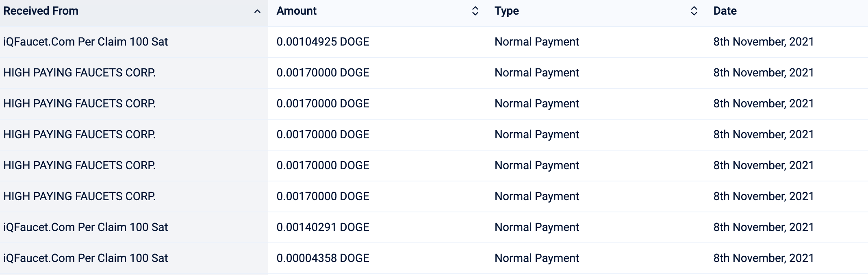Click Normal Payment in the 0.00104925 row
868x275 pixels.
[x=536, y=42]
